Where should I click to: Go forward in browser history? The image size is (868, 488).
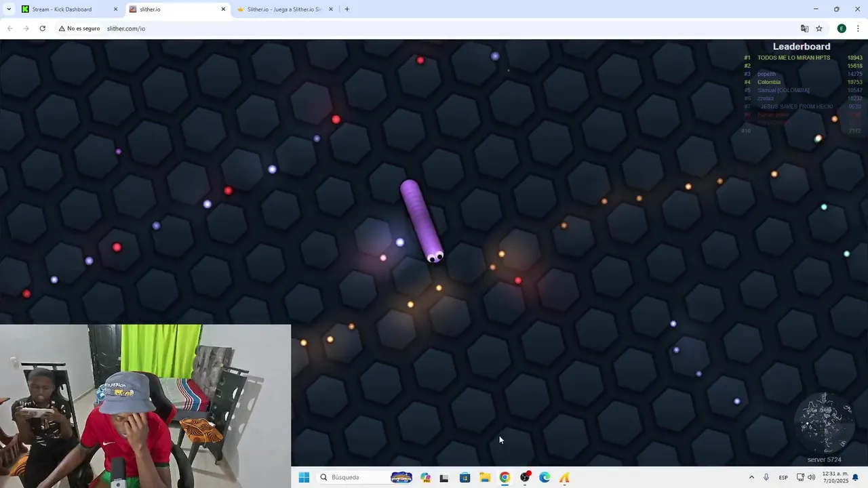[x=26, y=28]
